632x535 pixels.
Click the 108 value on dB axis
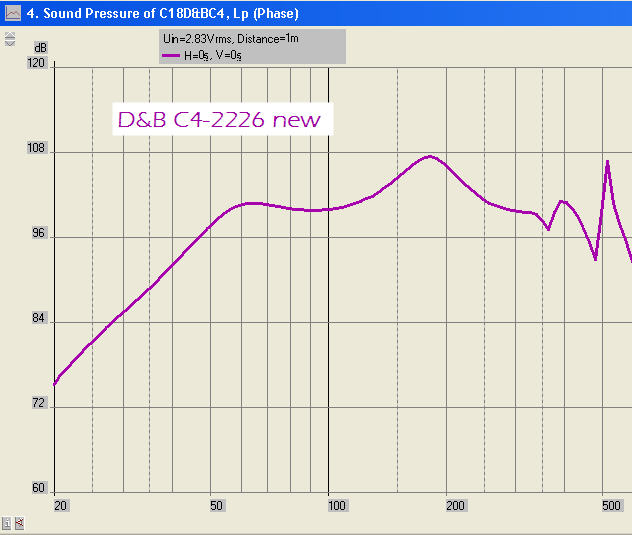point(37,148)
